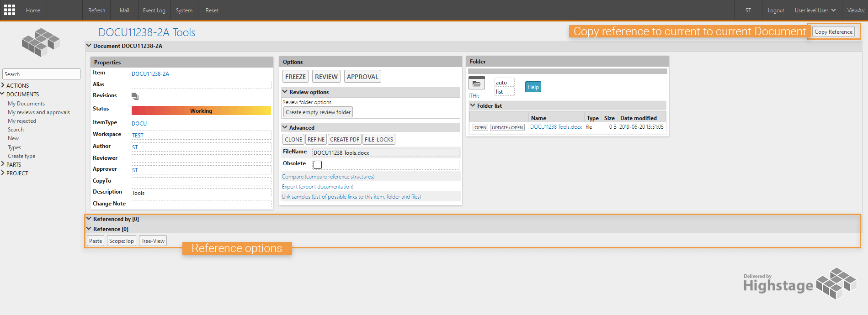Click the REVIEW button
Viewport: 868px width, 315px height.
point(326,76)
